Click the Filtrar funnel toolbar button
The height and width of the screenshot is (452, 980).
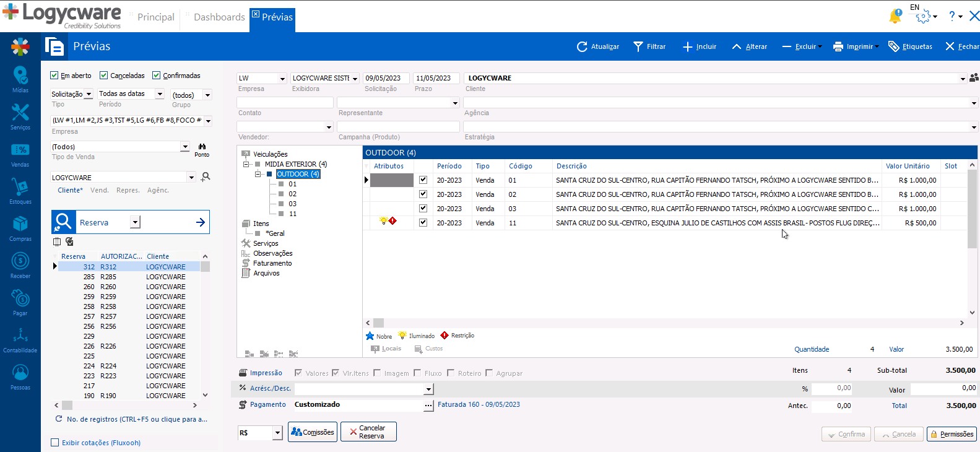pyautogui.click(x=649, y=46)
